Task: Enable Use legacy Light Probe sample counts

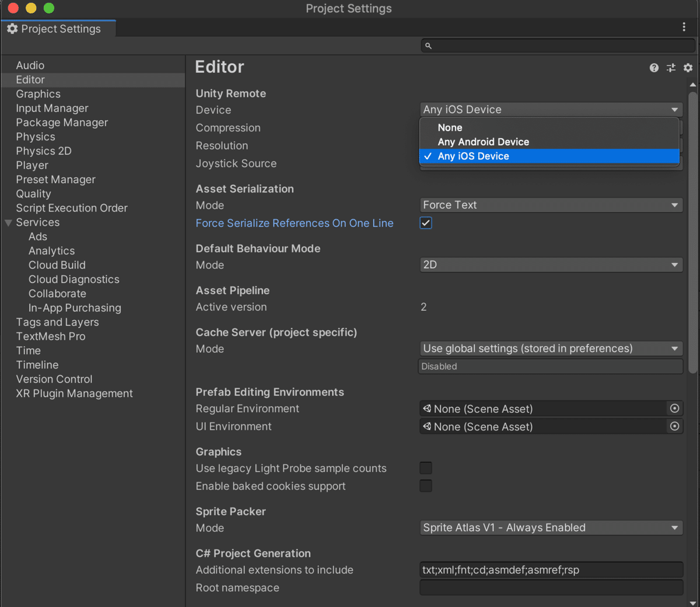Action: click(426, 468)
